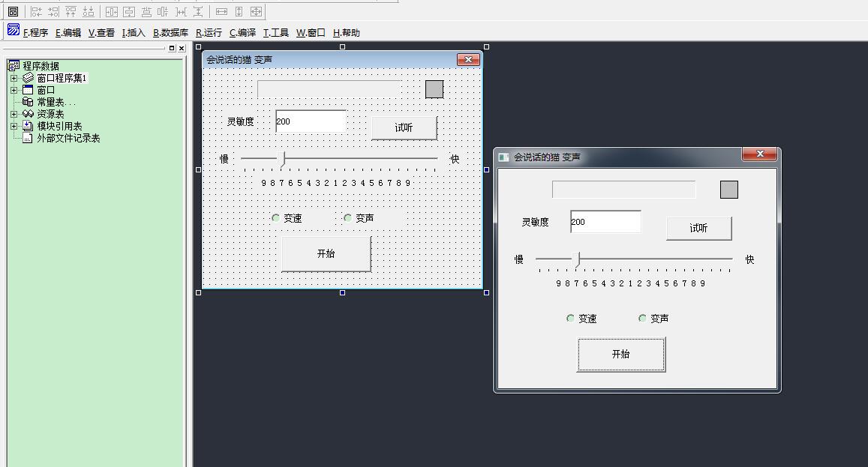Expand the 窗口 tree node

pyautogui.click(x=14, y=90)
